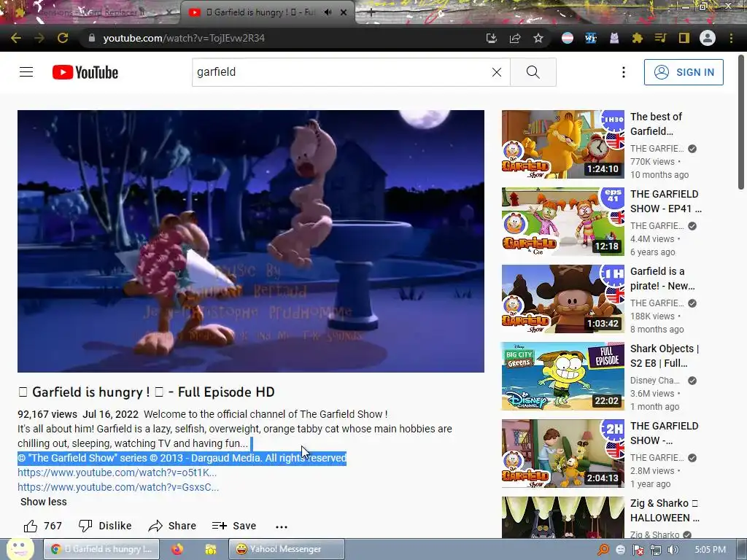Click title The best of Garfield
This screenshot has height=560, width=747.
(656, 124)
